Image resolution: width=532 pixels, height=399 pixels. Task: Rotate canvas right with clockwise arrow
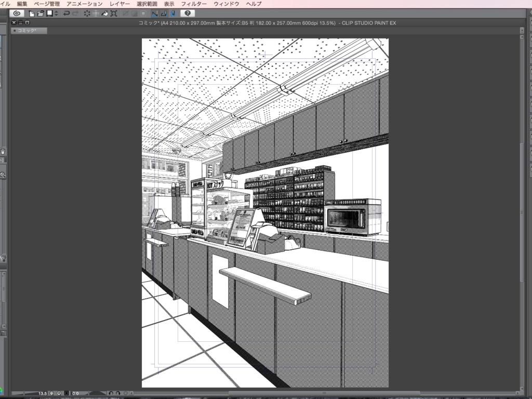(x=118, y=393)
